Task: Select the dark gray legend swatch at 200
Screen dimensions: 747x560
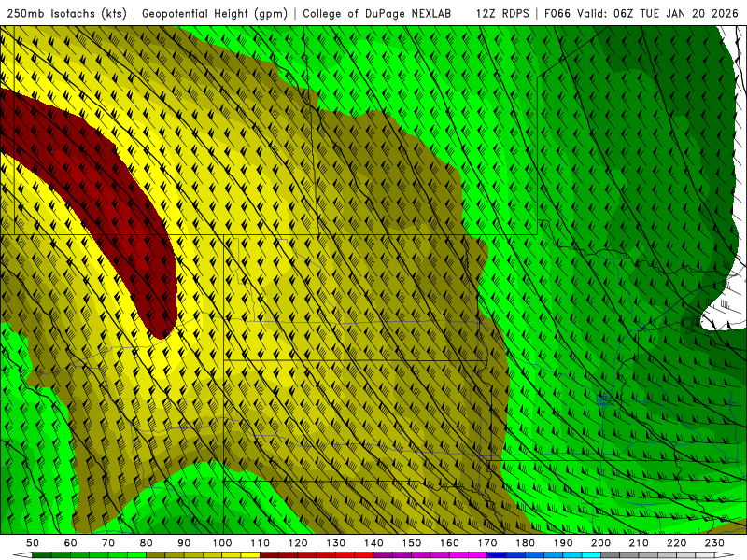Action: 611,555
